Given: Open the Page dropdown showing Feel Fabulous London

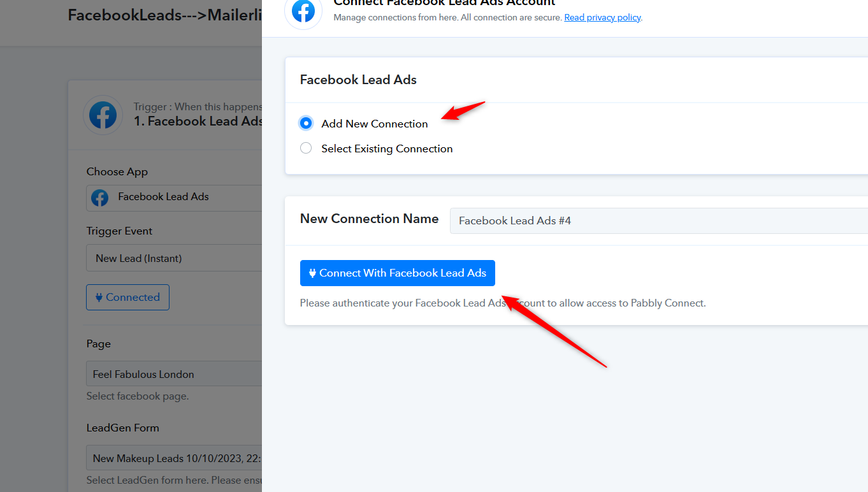Looking at the screenshot, I should [174, 373].
